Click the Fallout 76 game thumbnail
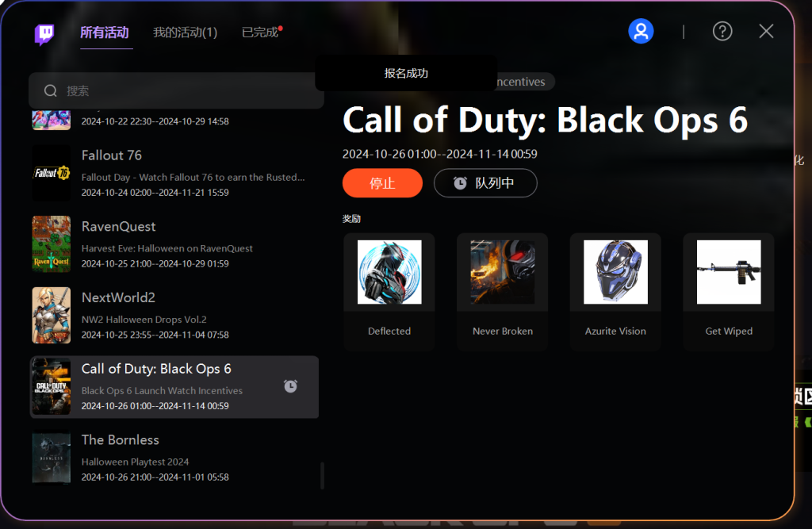Viewport: 812px width, 529px height. click(52, 173)
